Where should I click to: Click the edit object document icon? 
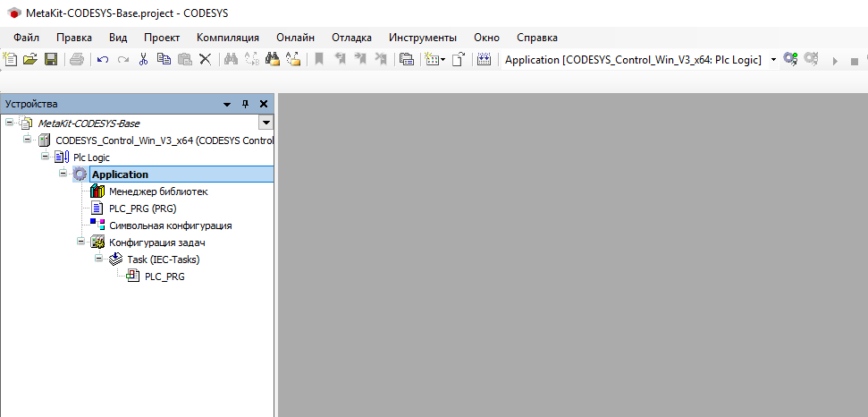[x=458, y=59]
